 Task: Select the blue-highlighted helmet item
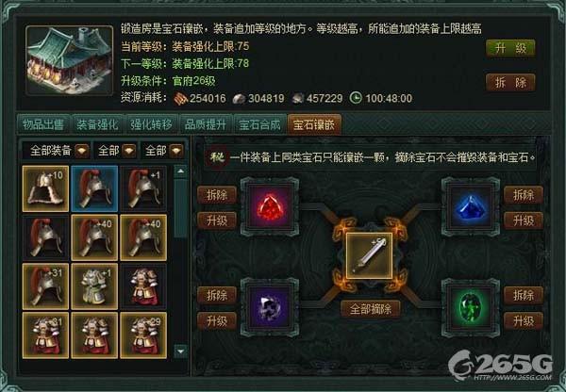click(x=94, y=188)
